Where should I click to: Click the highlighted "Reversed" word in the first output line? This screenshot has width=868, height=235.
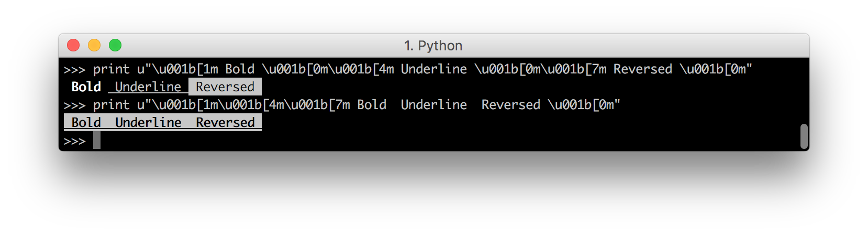[x=225, y=87]
